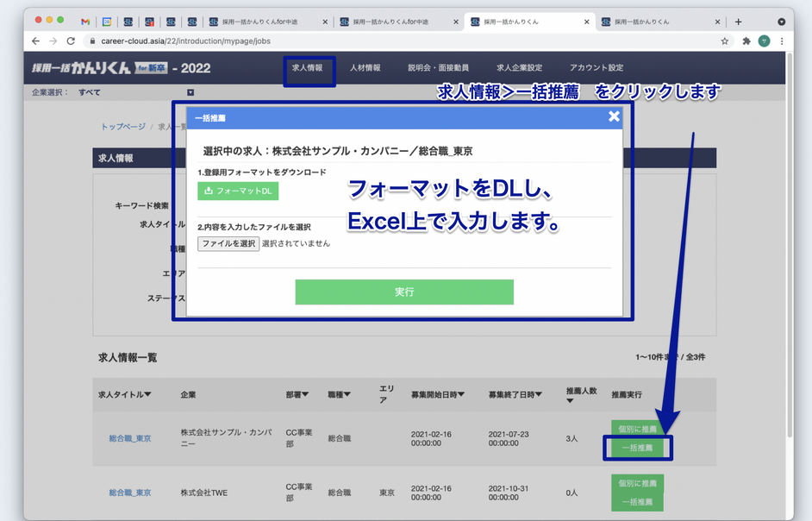Image resolution: width=812 pixels, height=521 pixels.
Task: Open Chrome's three-dot menu
Action: point(780,41)
